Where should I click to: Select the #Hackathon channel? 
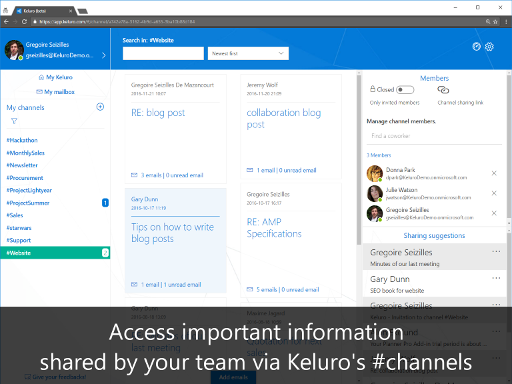pyautogui.click(x=22, y=140)
